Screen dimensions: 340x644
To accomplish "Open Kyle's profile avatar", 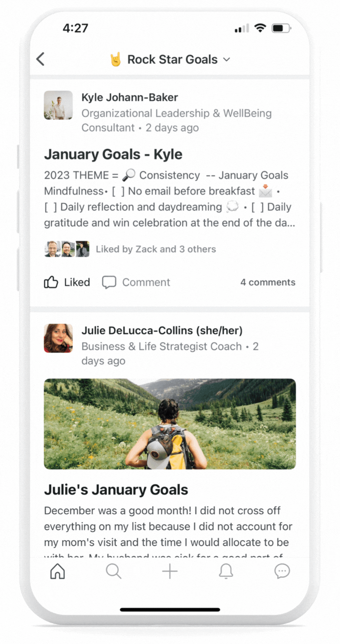I will click(x=58, y=105).
